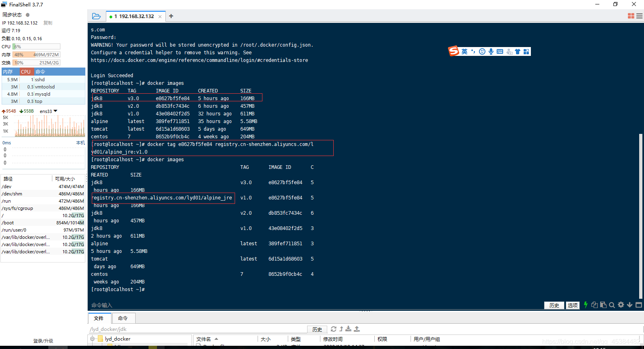Viewport: 644px width, 349px height.
Task: Click the 交换 swap usage bar
Action: coord(37,63)
